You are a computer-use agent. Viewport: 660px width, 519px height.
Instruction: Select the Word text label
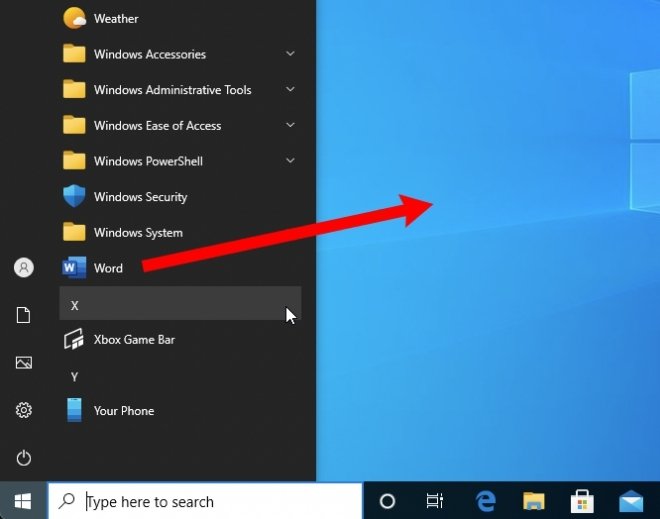coord(109,268)
